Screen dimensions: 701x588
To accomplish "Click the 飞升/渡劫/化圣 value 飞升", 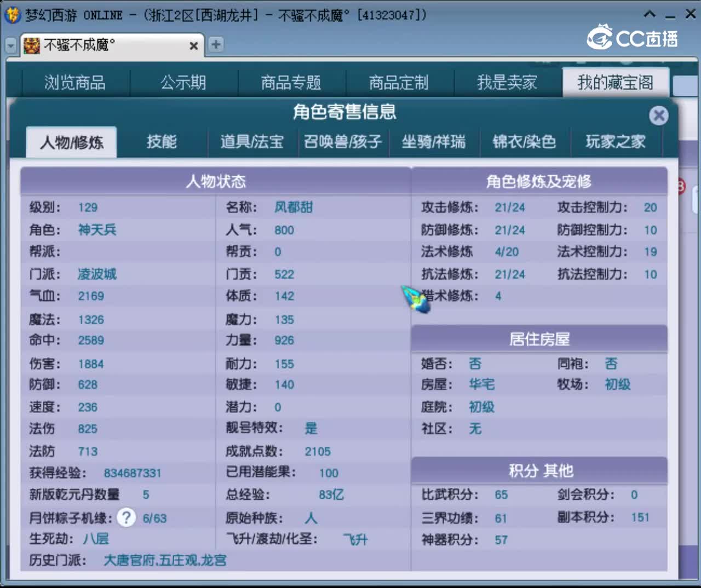I will [x=355, y=540].
